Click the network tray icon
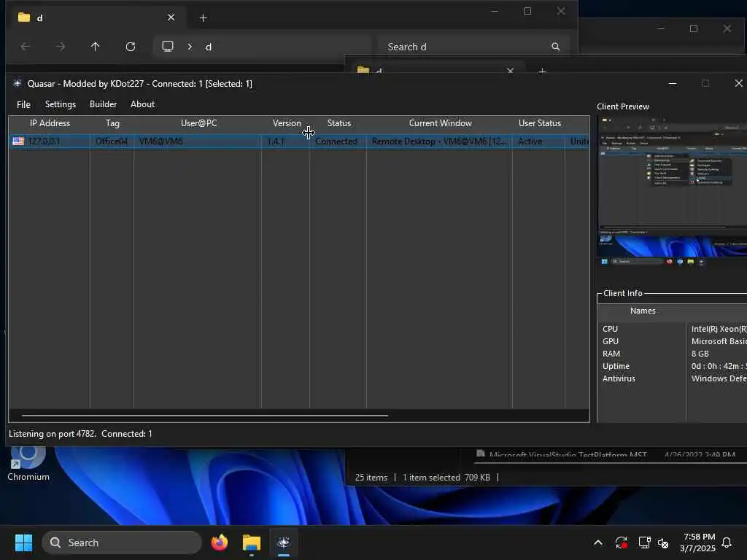This screenshot has width=747, height=560. click(644, 542)
